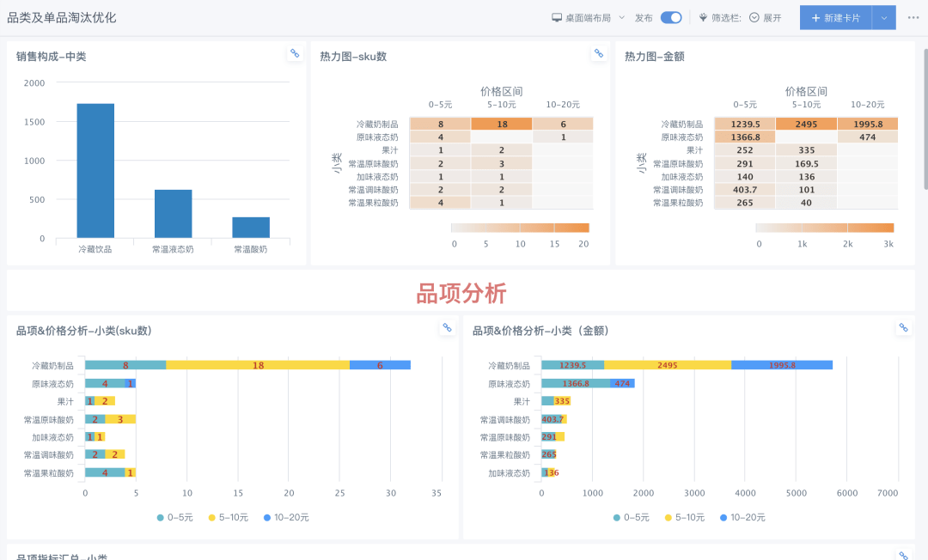Click the desktop layout monitor icon
This screenshot has height=560, width=928.
557,17
